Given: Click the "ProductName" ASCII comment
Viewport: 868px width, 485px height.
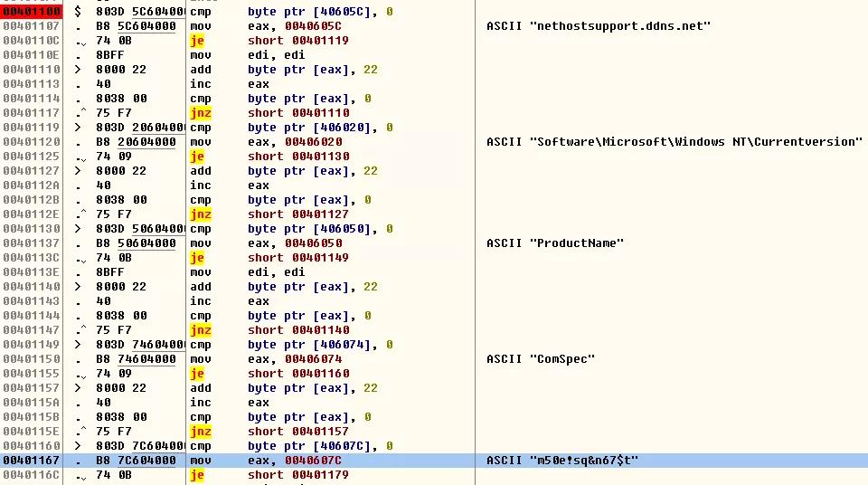Looking at the screenshot, I should 555,242.
